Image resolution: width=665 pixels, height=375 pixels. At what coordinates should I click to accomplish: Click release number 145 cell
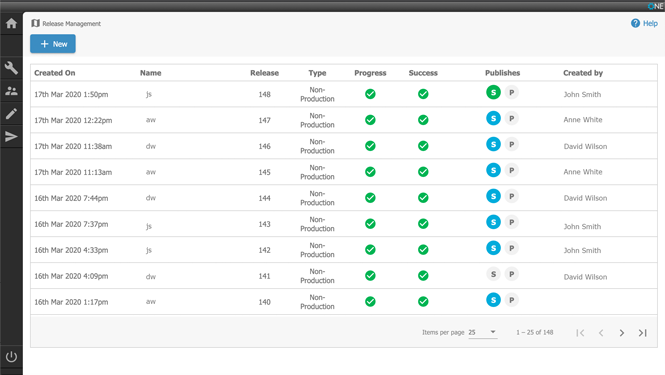click(264, 172)
